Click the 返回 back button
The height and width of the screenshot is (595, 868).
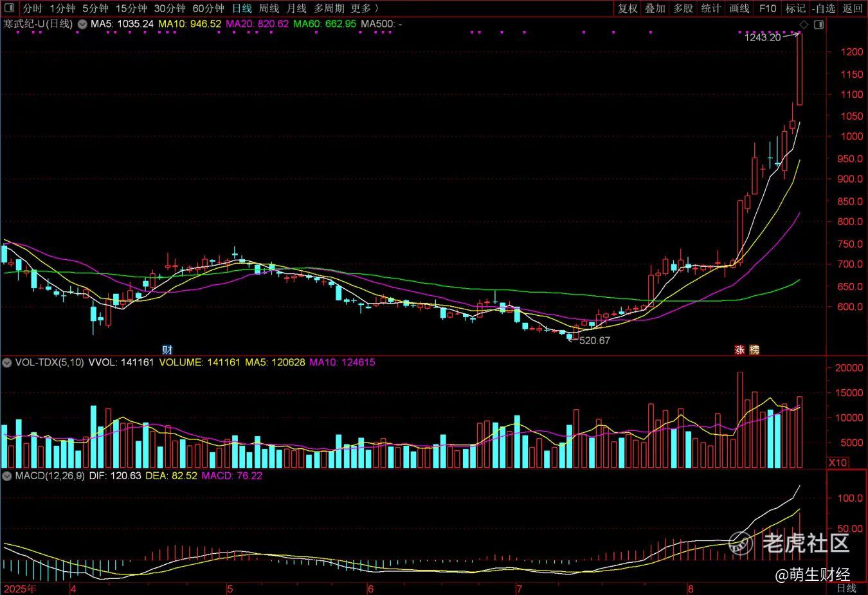tap(853, 8)
